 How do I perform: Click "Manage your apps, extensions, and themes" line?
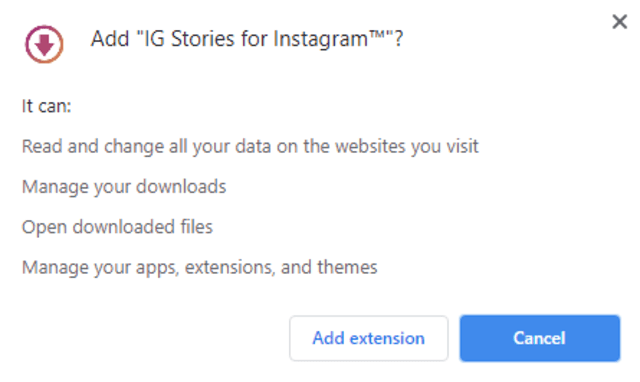[x=199, y=268]
